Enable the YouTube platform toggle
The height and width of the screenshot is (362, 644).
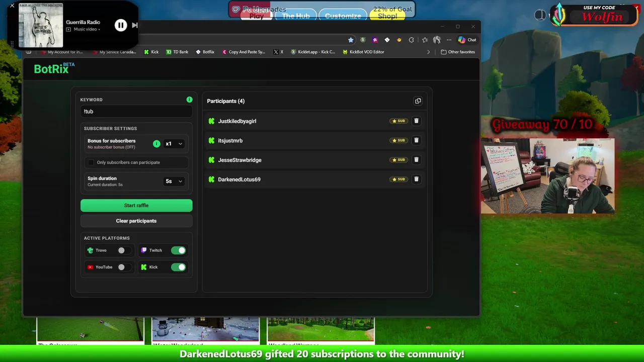pyautogui.click(x=124, y=267)
